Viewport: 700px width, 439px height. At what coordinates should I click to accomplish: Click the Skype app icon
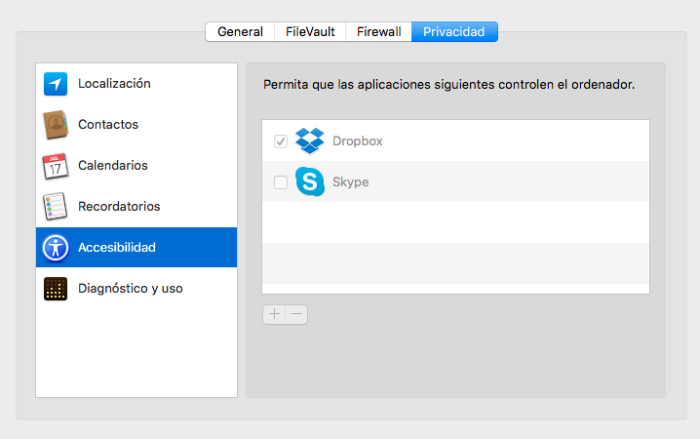(x=310, y=182)
